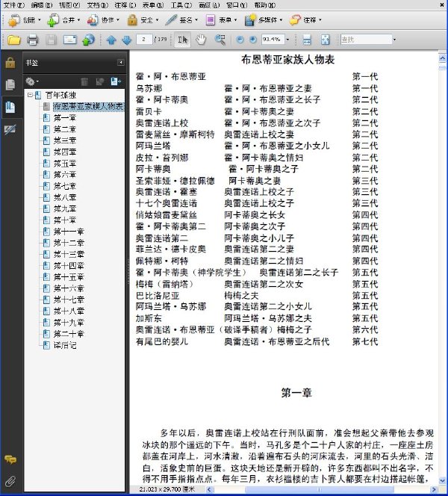Click the Print icon in toolbar
The height and width of the screenshot is (496, 448).
click(x=33, y=40)
